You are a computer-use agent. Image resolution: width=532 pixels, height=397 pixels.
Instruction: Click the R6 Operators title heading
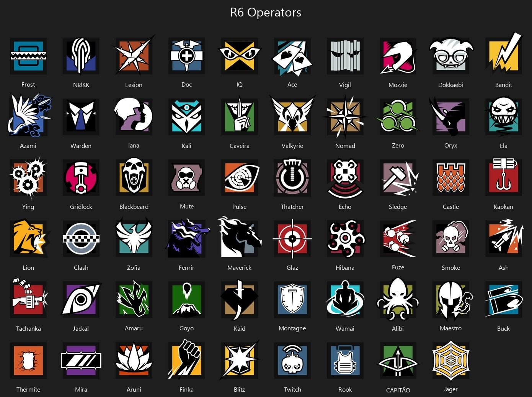[x=266, y=12]
